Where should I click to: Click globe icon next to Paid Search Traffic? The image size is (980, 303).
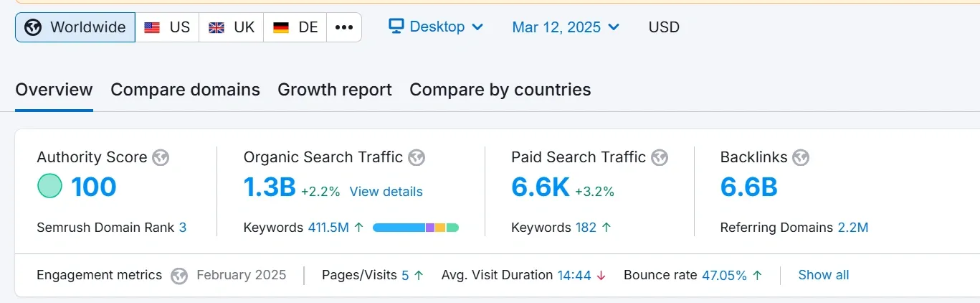coord(660,158)
